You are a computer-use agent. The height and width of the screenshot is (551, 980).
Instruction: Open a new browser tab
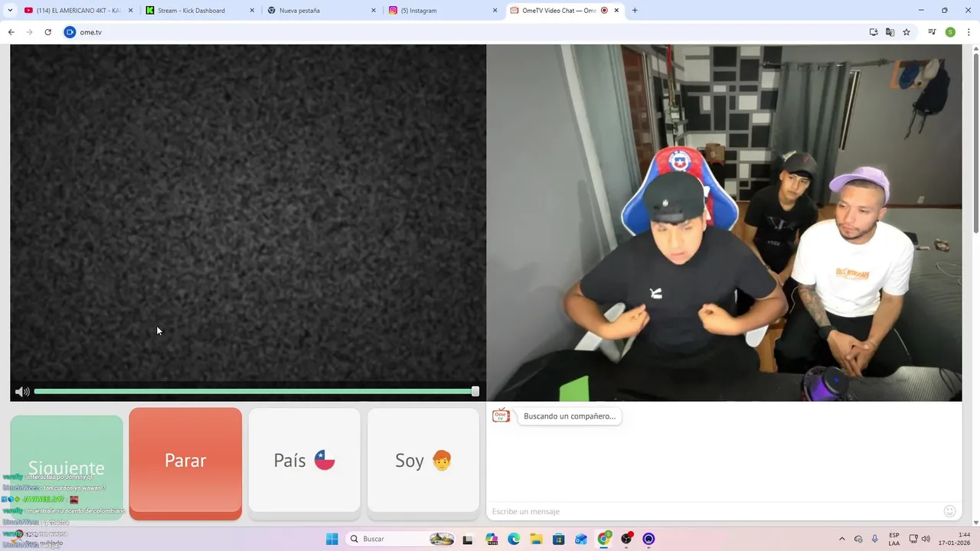point(635,11)
